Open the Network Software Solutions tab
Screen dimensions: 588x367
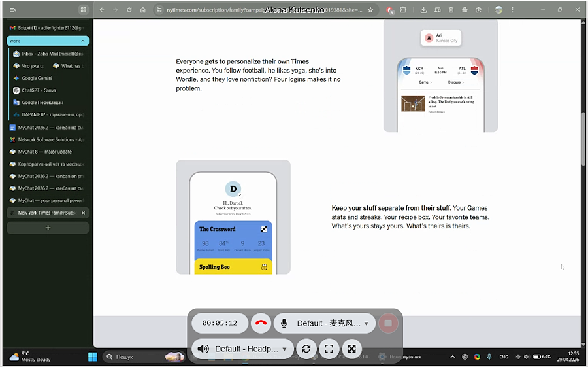pyautogui.click(x=48, y=139)
